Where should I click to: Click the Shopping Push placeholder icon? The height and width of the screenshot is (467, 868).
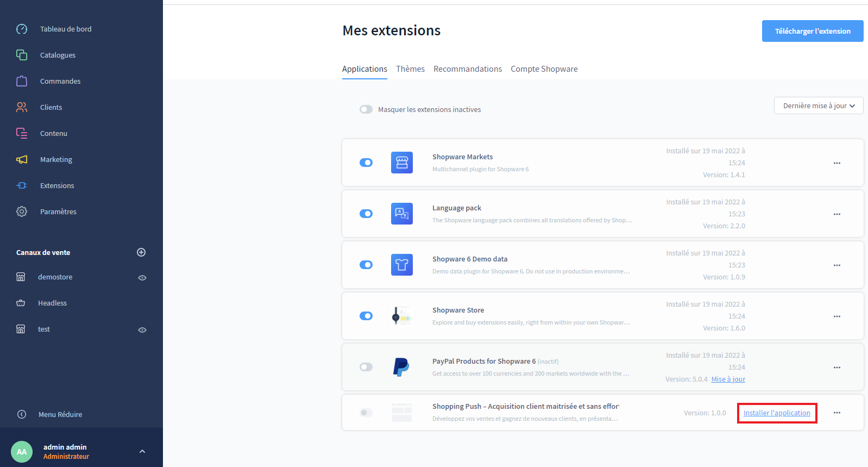coord(402,413)
